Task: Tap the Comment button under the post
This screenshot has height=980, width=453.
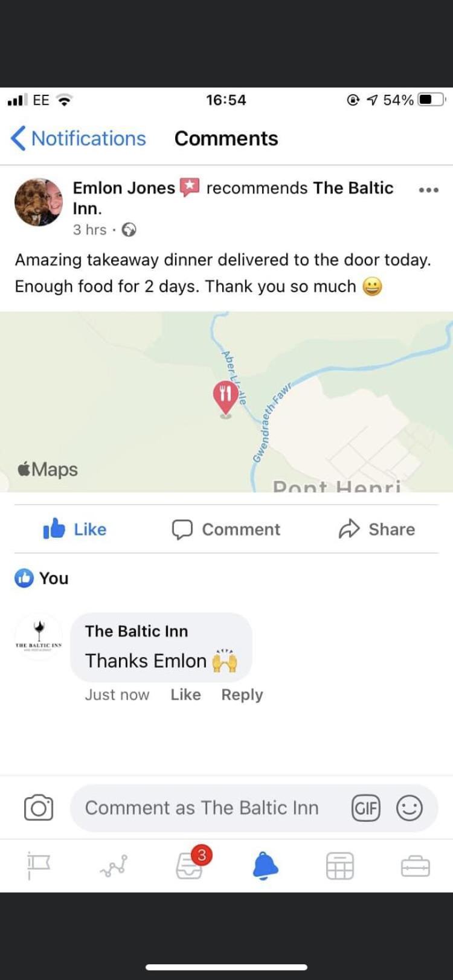Action: point(226,529)
